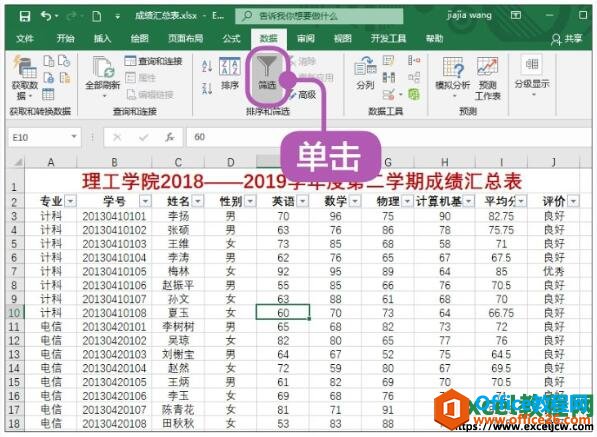Open the 英语 column filter dropdown
The width and height of the screenshot is (597, 437).
pyautogui.click(x=302, y=201)
